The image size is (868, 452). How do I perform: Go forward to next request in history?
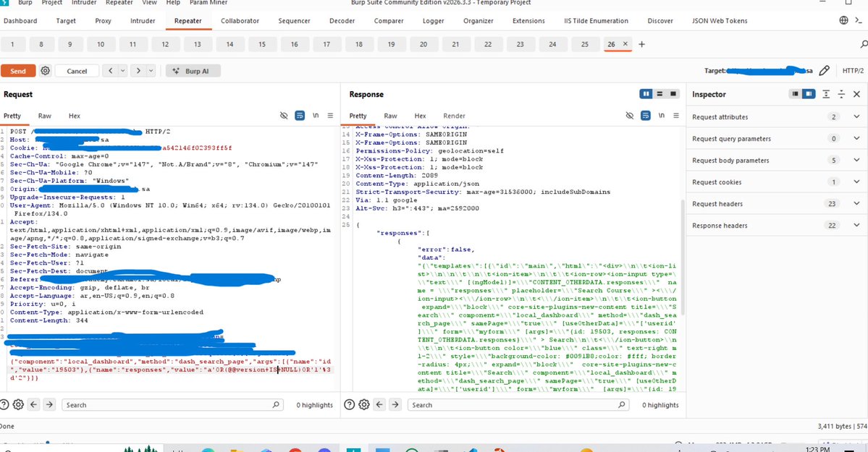coord(138,71)
